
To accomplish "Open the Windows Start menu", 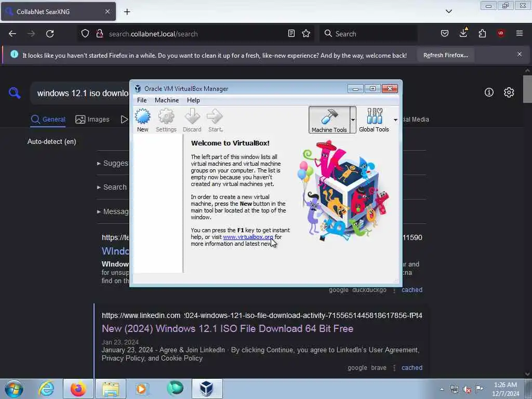I will (14, 389).
